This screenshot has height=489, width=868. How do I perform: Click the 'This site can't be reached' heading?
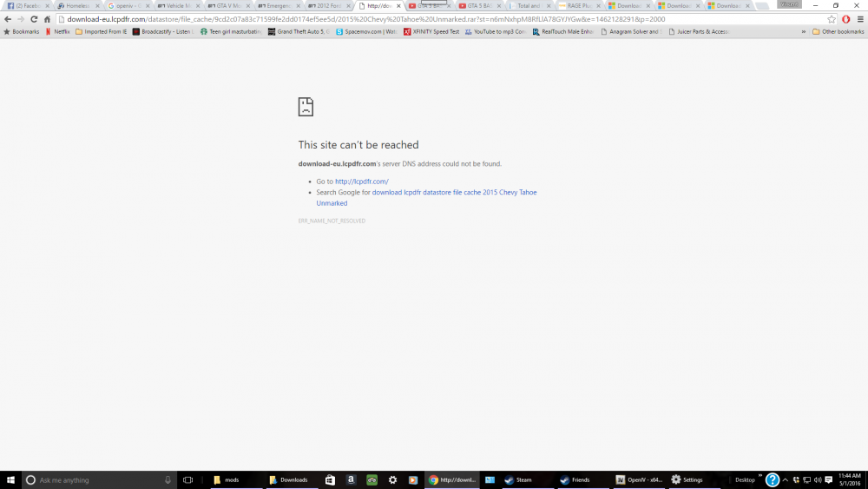tap(358, 144)
